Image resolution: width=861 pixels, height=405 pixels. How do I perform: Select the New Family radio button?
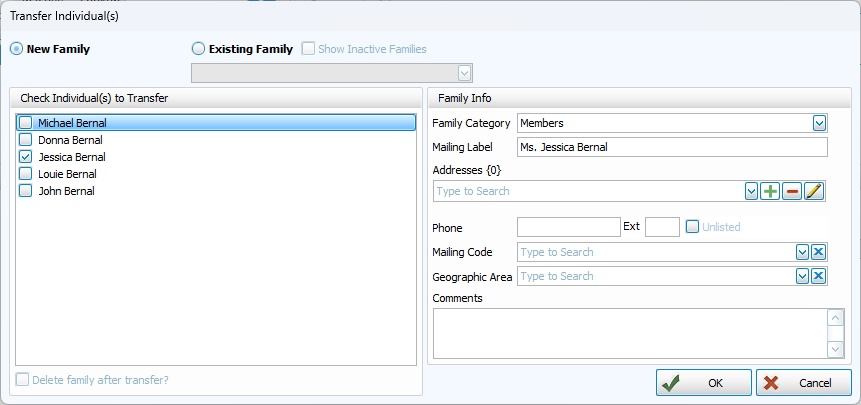[17, 48]
